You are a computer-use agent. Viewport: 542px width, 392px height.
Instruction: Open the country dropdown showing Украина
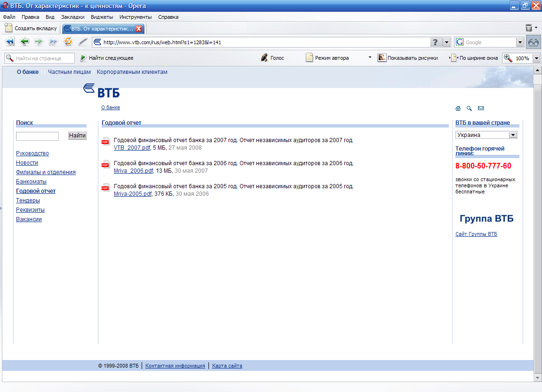(x=486, y=135)
